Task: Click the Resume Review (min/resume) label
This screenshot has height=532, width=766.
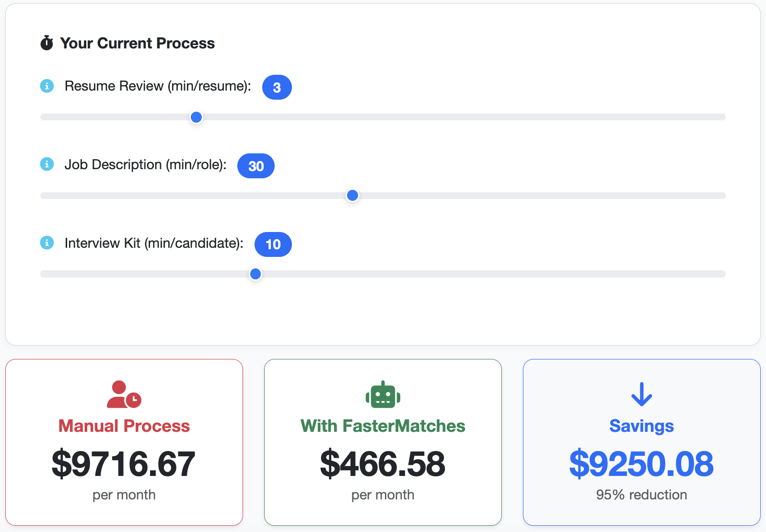Action: click(158, 86)
